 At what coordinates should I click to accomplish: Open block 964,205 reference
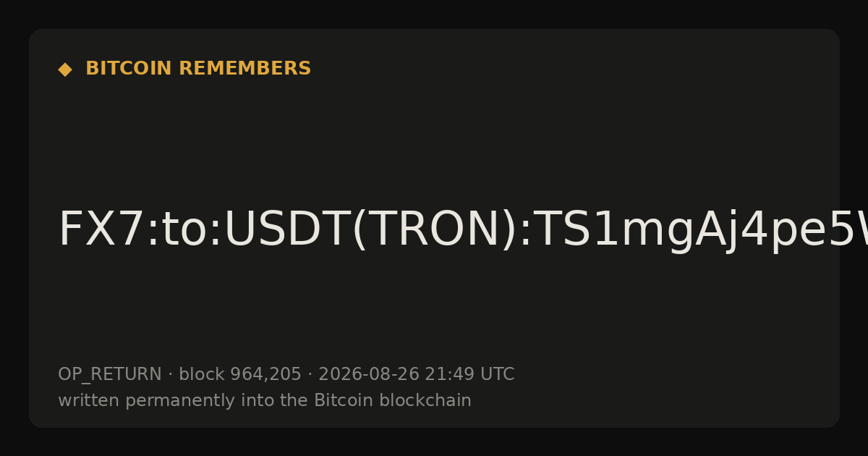click(x=240, y=375)
